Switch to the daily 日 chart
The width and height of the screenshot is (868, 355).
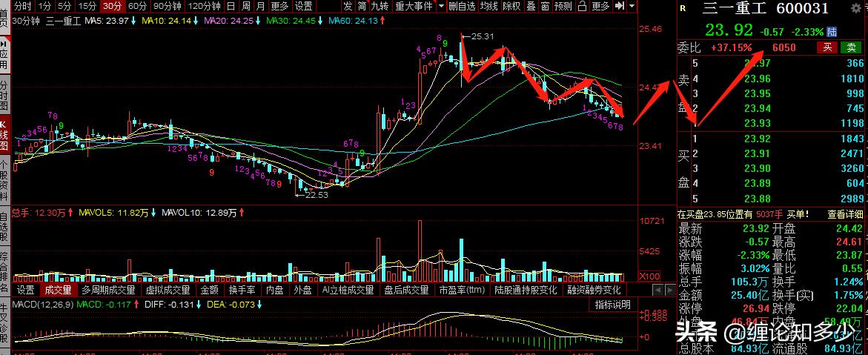pyautogui.click(x=231, y=7)
